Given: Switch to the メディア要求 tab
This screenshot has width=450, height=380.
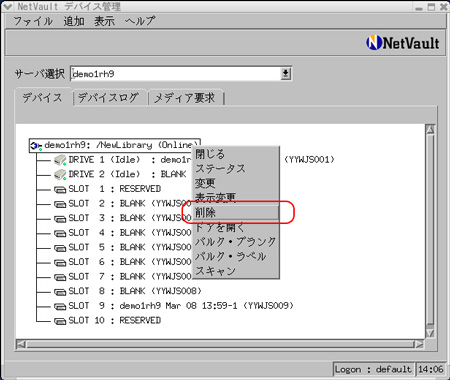Looking at the screenshot, I should click(x=185, y=98).
